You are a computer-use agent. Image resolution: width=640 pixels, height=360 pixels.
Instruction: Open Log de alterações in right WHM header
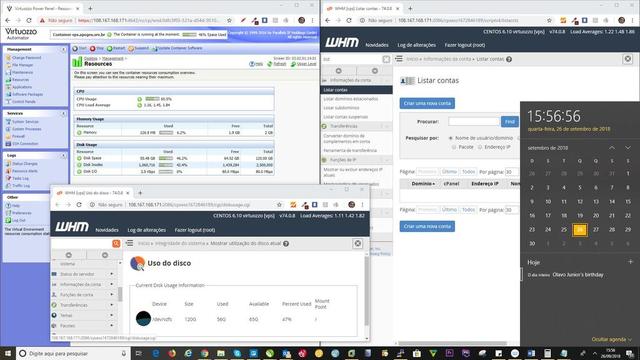pos(416,45)
